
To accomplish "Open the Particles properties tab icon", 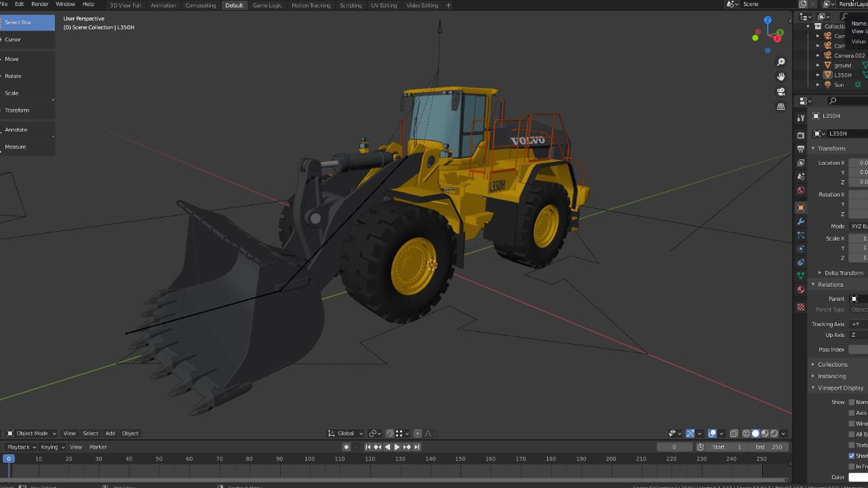I will (801, 235).
